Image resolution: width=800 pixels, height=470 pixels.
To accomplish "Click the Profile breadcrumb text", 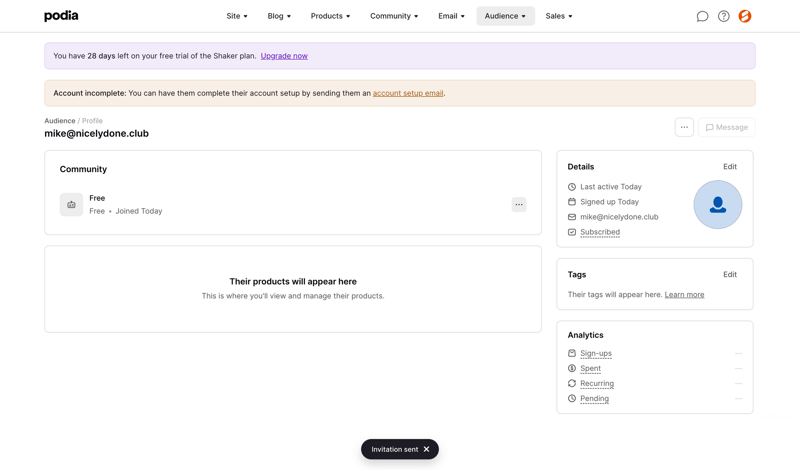I will click(x=92, y=121).
